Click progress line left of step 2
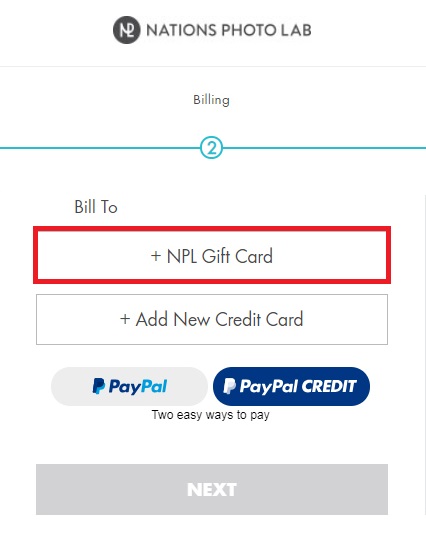 100,148
